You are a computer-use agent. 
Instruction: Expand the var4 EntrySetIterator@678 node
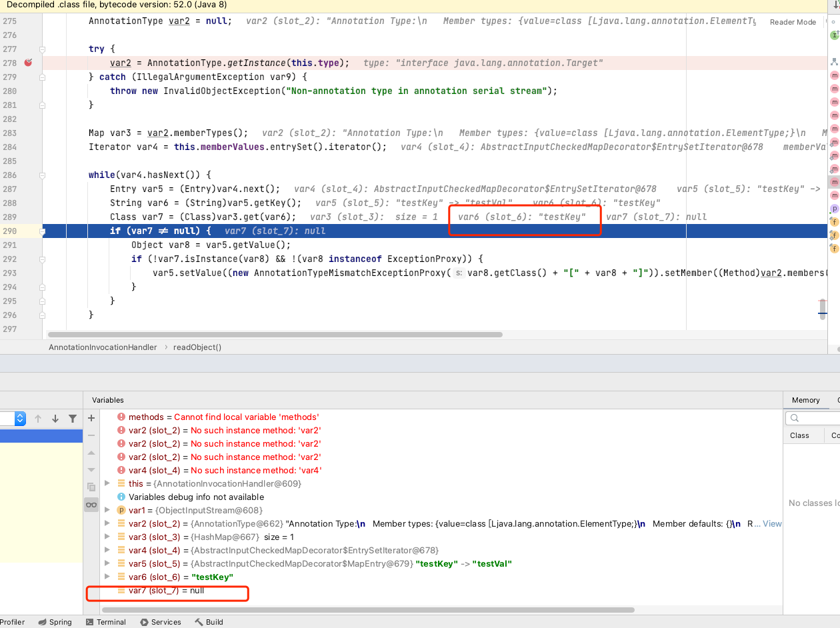108,550
